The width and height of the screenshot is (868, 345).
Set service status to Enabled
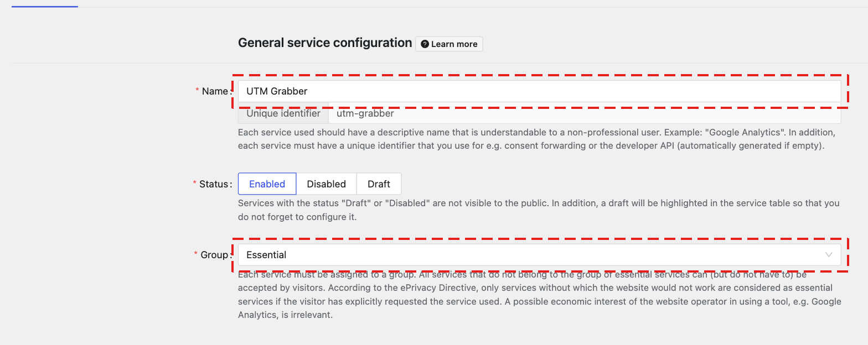(267, 184)
